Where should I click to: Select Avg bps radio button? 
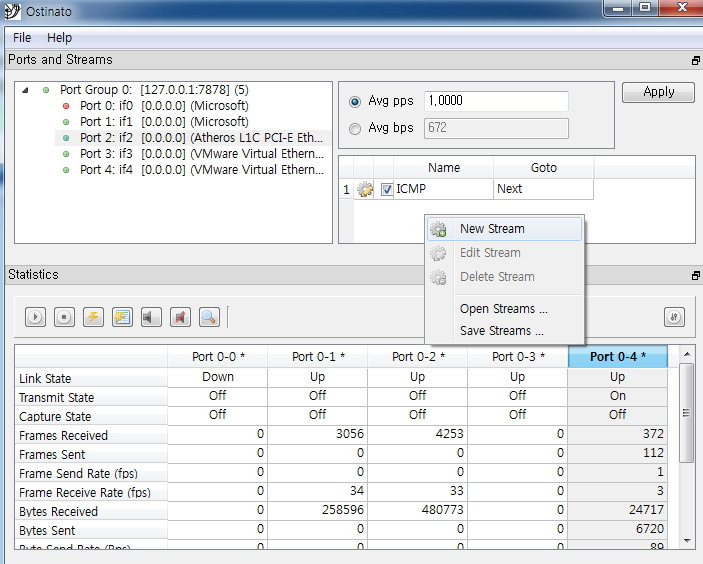point(355,129)
